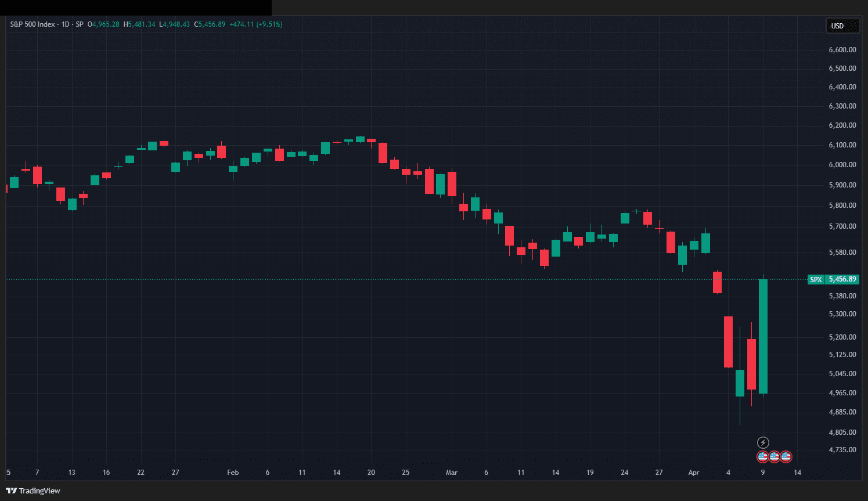Select the tall green April 9 candle
This screenshot has height=501, width=868.
coord(763,336)
